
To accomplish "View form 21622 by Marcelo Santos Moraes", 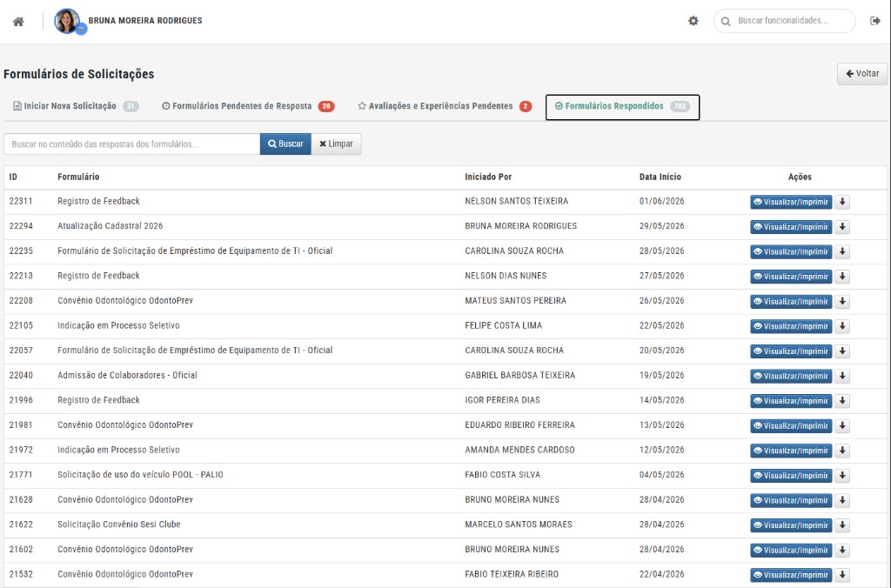I will click(x=791, y=525).
